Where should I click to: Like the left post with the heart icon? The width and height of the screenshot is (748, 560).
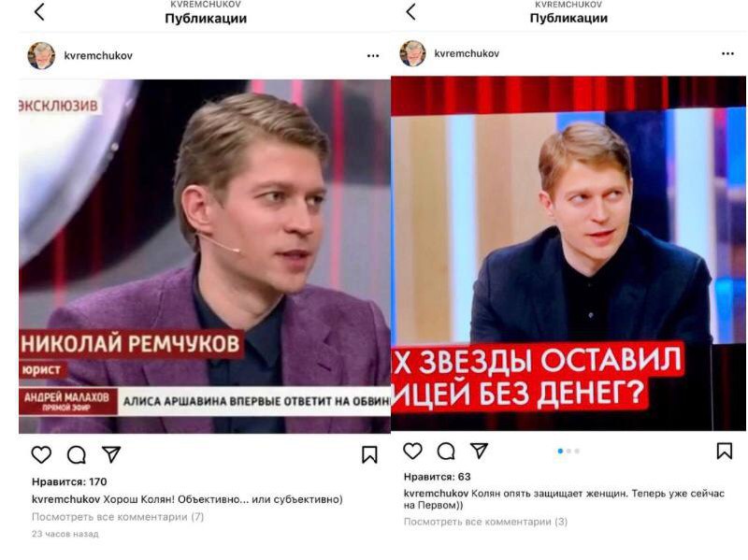41,454
